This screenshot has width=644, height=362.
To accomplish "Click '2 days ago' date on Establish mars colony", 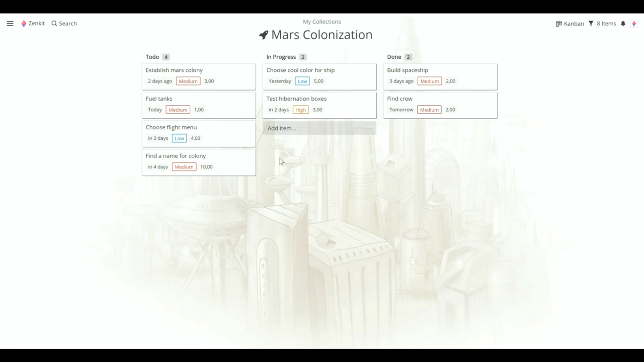I will point(160,81).
